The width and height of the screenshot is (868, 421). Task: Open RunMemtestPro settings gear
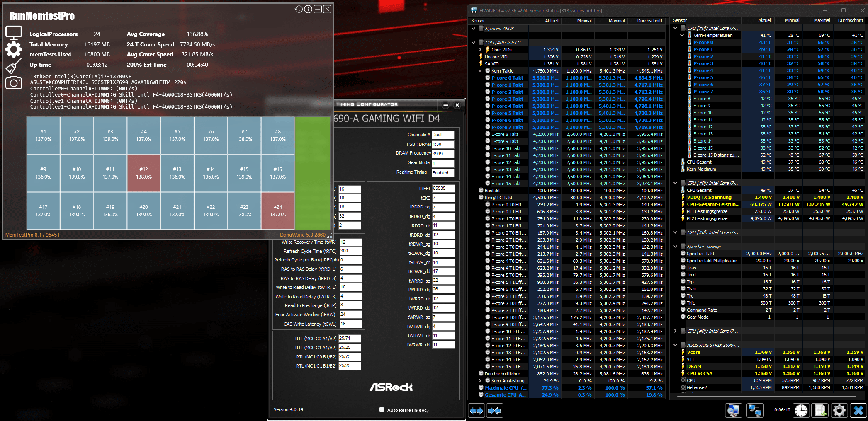point(14,49)
